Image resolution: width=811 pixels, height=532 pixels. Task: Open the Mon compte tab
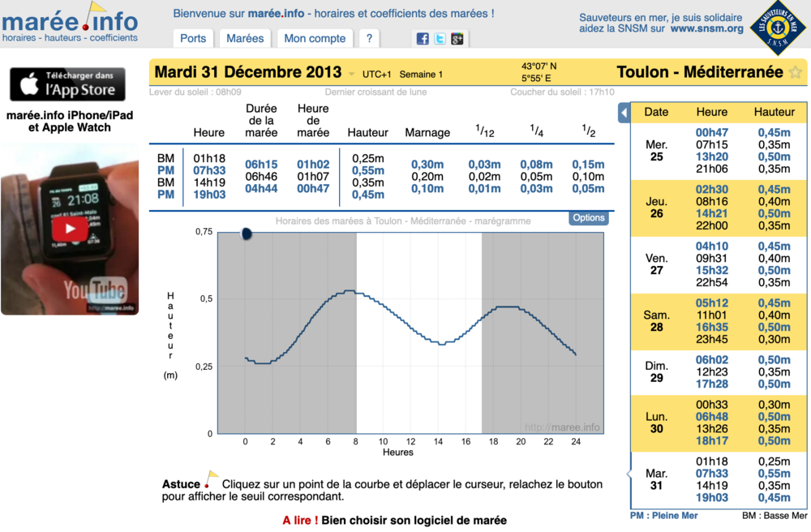[x=315, y=38]
